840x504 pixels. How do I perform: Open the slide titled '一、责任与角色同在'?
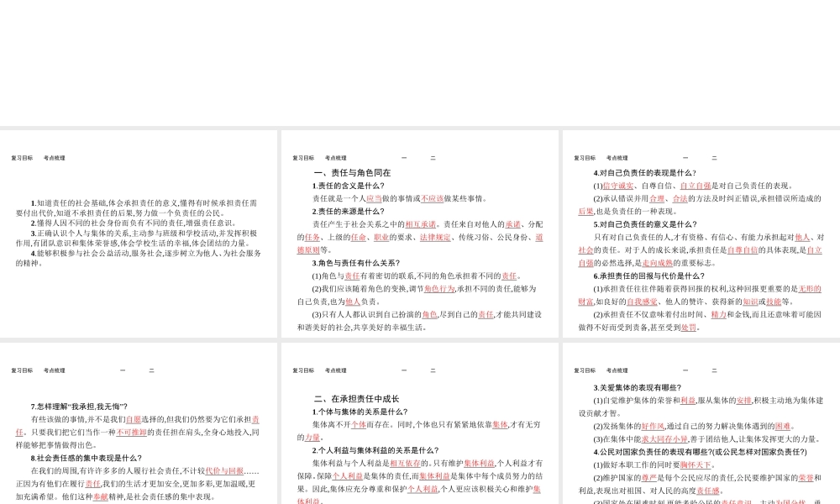tap(419, 234)
